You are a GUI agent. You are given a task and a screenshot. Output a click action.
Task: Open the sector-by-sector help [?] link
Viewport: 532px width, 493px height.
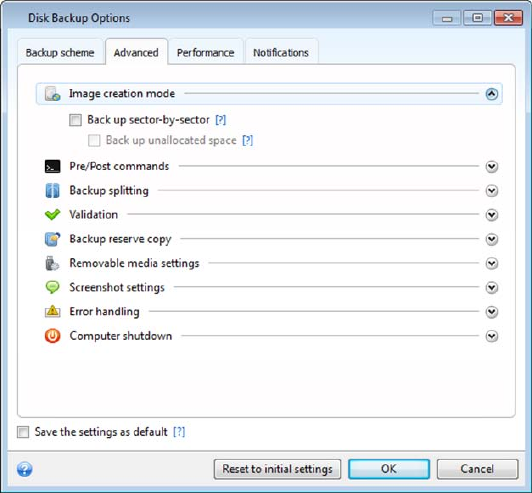pos(221,120)
